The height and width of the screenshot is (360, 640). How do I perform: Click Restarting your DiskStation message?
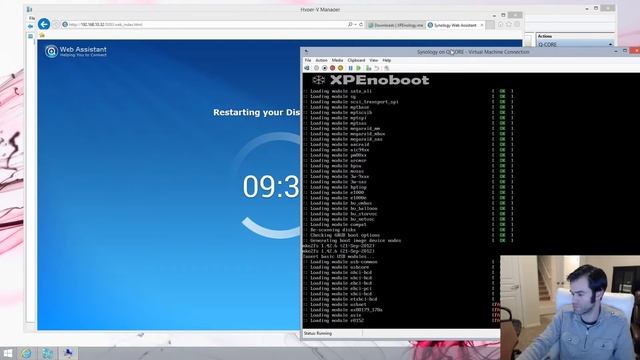click(x=256, y=112)
